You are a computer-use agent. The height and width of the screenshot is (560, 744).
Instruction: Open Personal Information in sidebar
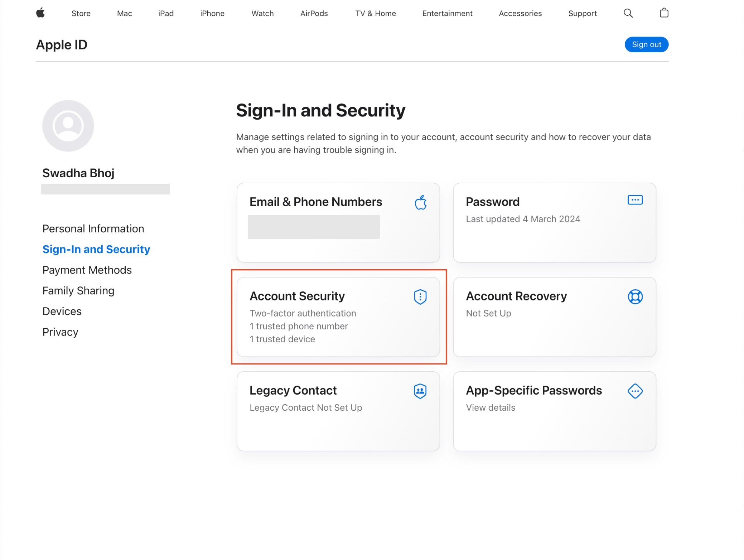point(93,228)
